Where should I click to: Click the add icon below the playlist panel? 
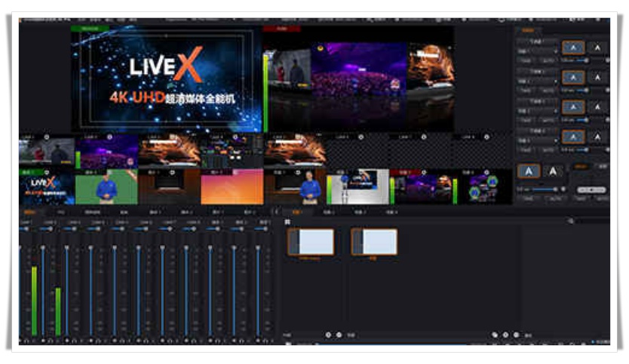328,335
